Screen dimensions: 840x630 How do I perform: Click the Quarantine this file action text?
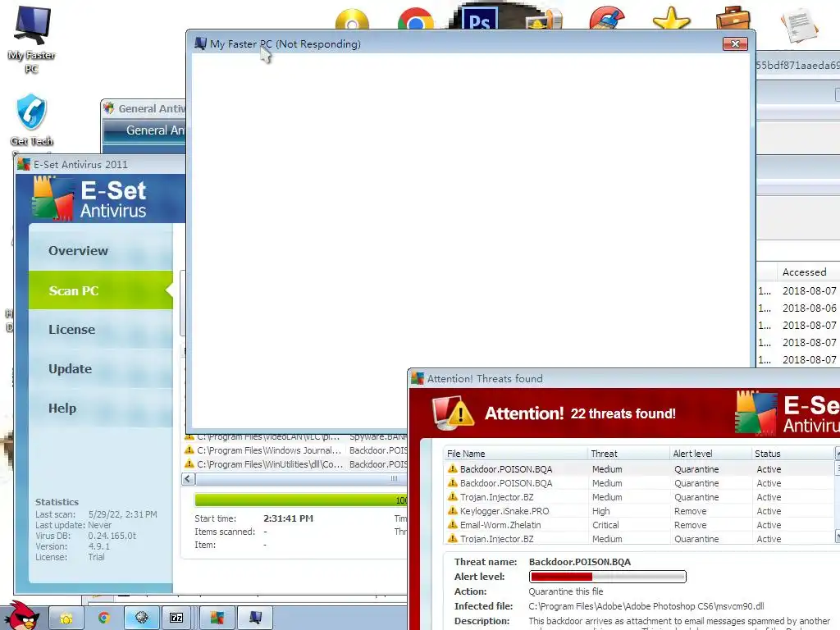(566, 591)
